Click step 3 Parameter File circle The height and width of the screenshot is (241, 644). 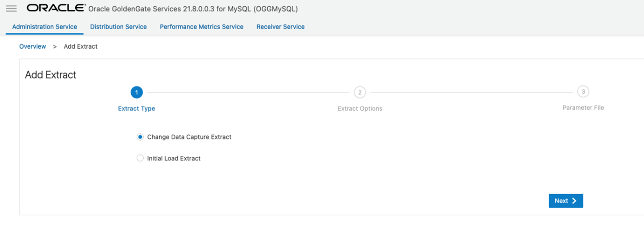583,92
